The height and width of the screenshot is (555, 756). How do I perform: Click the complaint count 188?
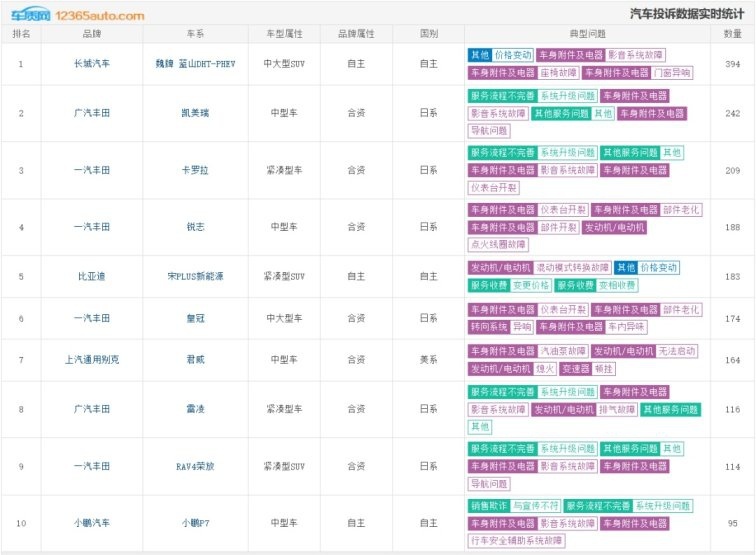732,227
